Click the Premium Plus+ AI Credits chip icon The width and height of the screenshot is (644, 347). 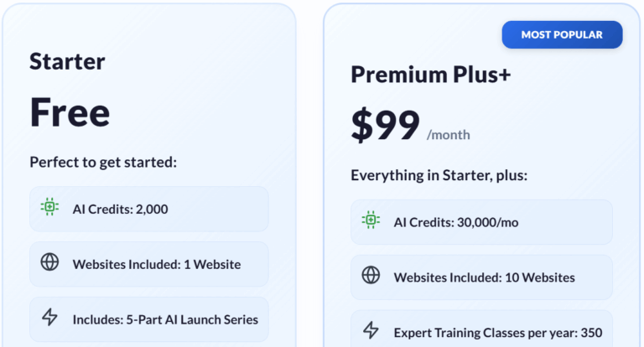point(371,220)
